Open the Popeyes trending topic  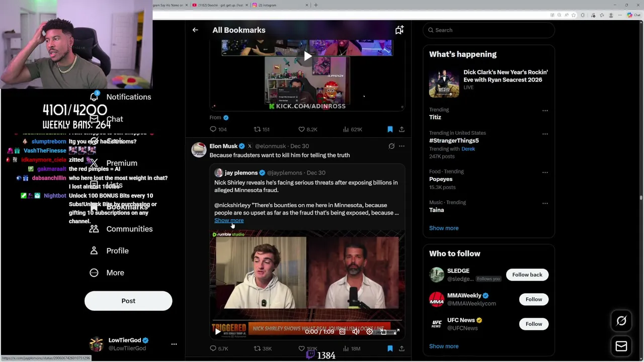click(x=441, y=179)
